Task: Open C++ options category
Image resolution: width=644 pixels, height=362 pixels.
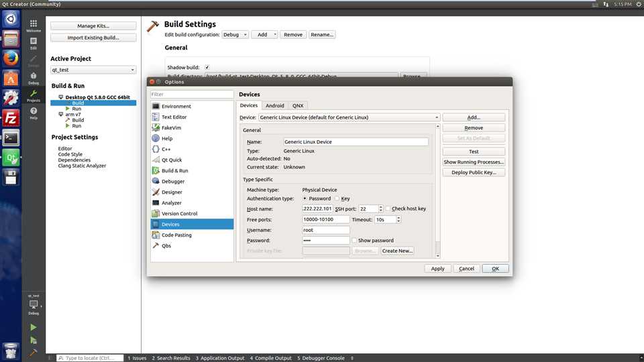Action: point(192,149)
